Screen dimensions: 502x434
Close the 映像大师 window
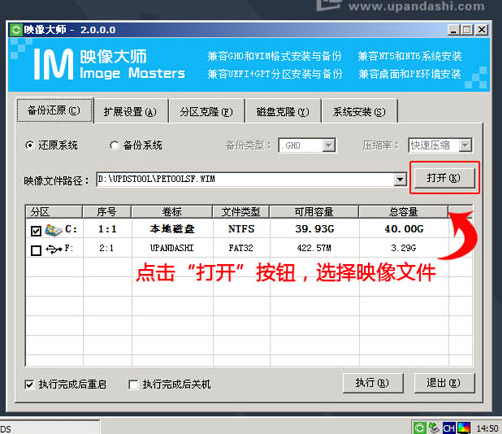482,30
